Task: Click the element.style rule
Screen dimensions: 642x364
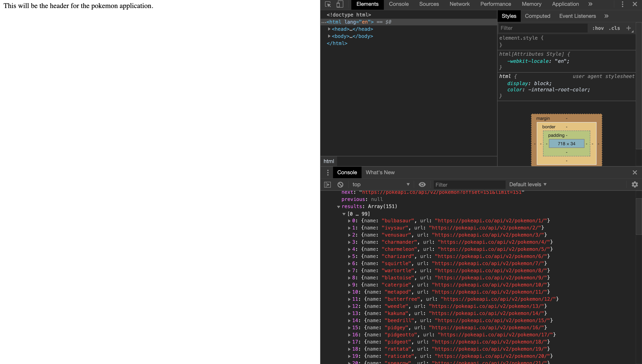Action: point(521,38)
